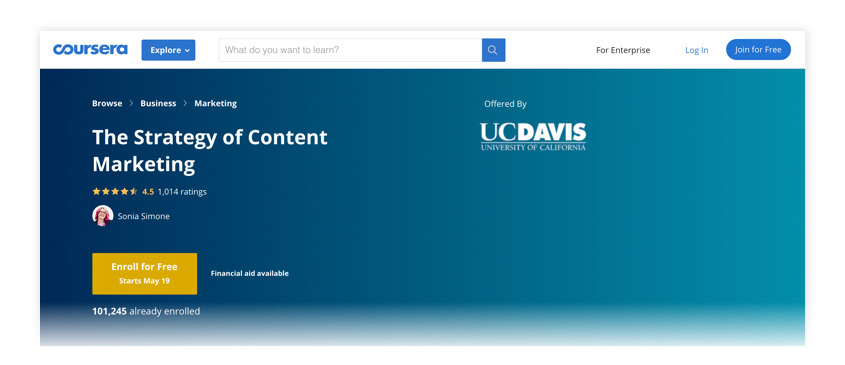Click the '101,245 already enrolled' text
This screenshot has height=365, width=845.
pyautogui.click(x=146, y=311)
